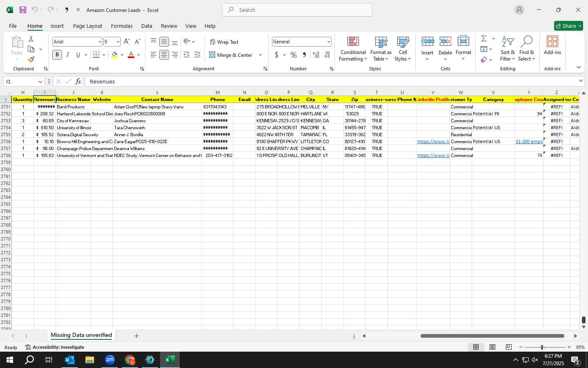Open the Fill down-arrow icon in Editing
The height and width of the screenshot is (368, 588).
(484, 49)
